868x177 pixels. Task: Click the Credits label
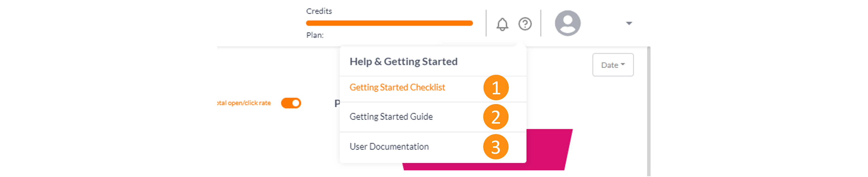coord(319,11)
